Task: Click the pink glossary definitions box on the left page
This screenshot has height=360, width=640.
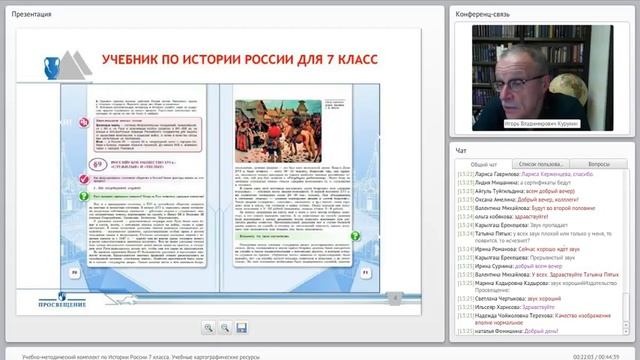Action: click(x=148, y=135)
